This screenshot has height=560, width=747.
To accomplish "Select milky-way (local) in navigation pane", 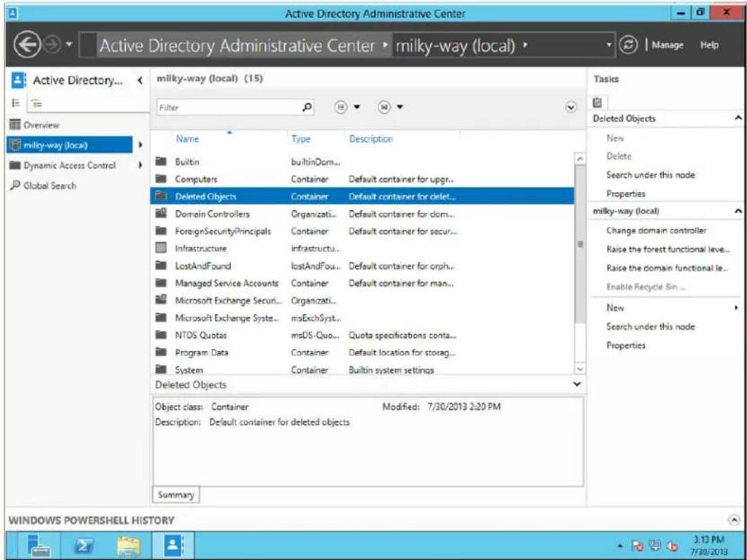I will (x=70, y=145).
